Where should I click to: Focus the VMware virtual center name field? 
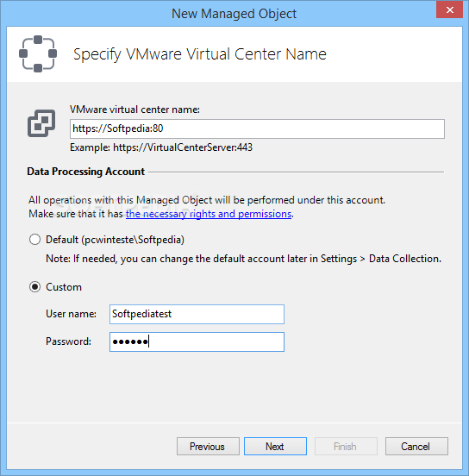pos(257,129)
